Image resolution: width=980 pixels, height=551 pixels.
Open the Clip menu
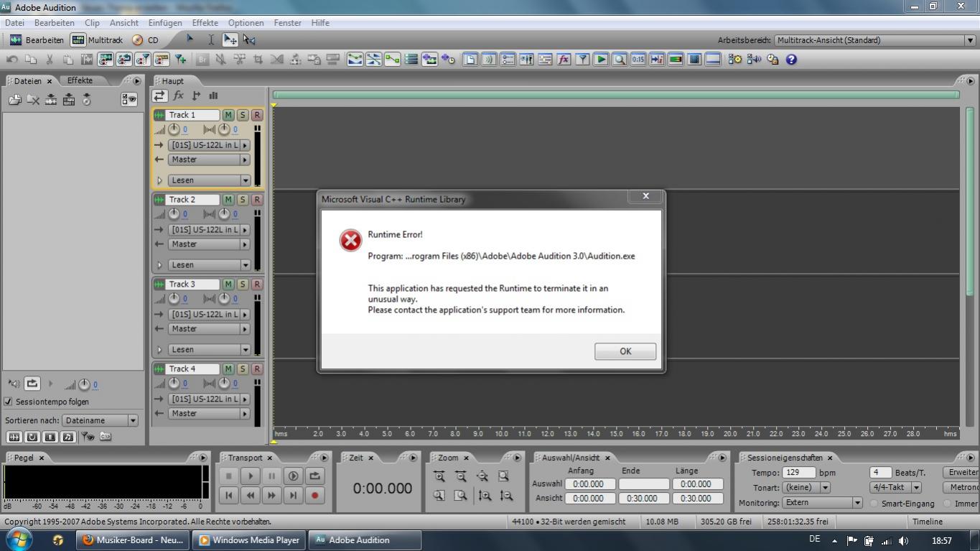pyautogui.click(x=92, y=23)
